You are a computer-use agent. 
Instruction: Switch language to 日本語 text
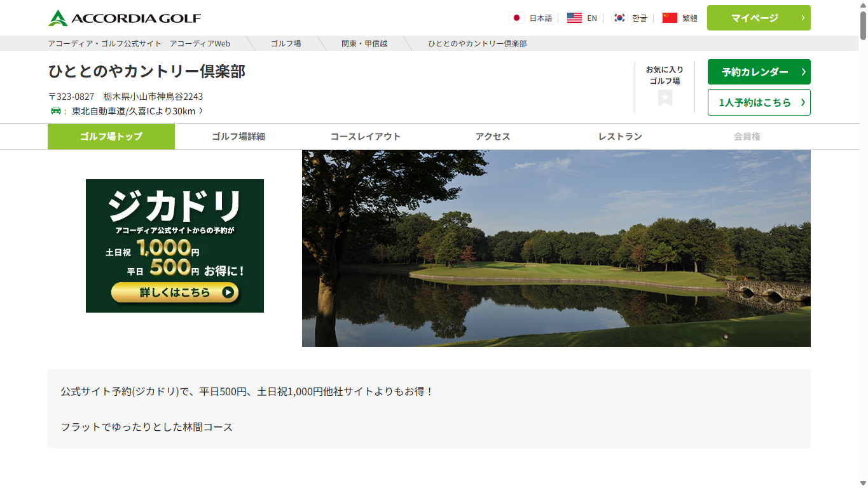541,18
